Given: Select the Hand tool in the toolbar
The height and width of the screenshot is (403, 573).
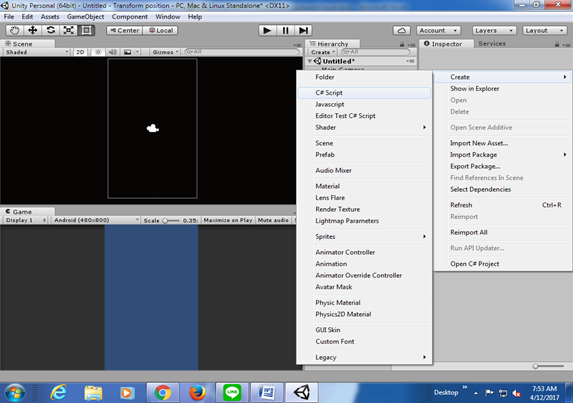Looking at the screenshot, I should click(x=15, y=30).
